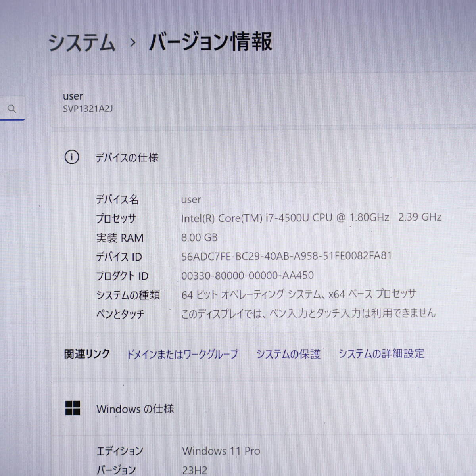This screenshot has height=476, width=476.
Task: Click the user name in the top card
Action: tap(73, 96)
